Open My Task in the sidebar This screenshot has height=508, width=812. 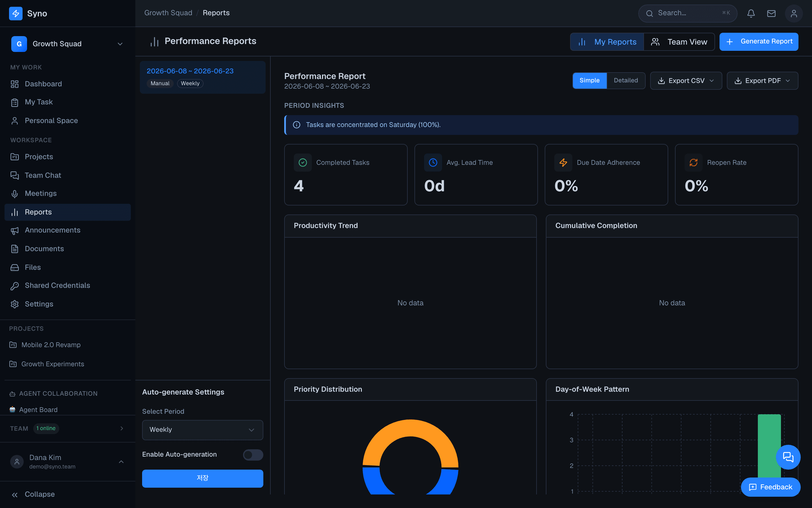coord(68,102)
